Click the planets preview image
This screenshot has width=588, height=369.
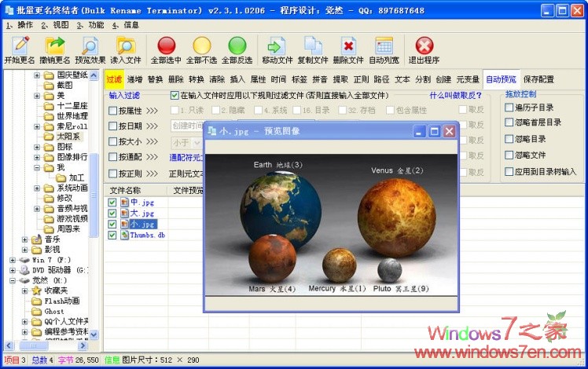(332, 225)
